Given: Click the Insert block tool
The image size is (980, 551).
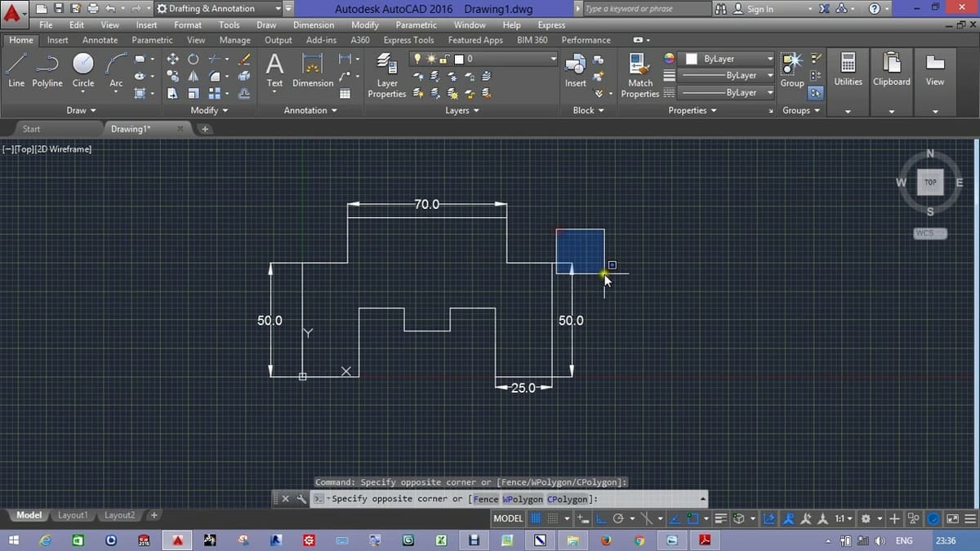Looking at the screenshot, I should tap(575, 70).
